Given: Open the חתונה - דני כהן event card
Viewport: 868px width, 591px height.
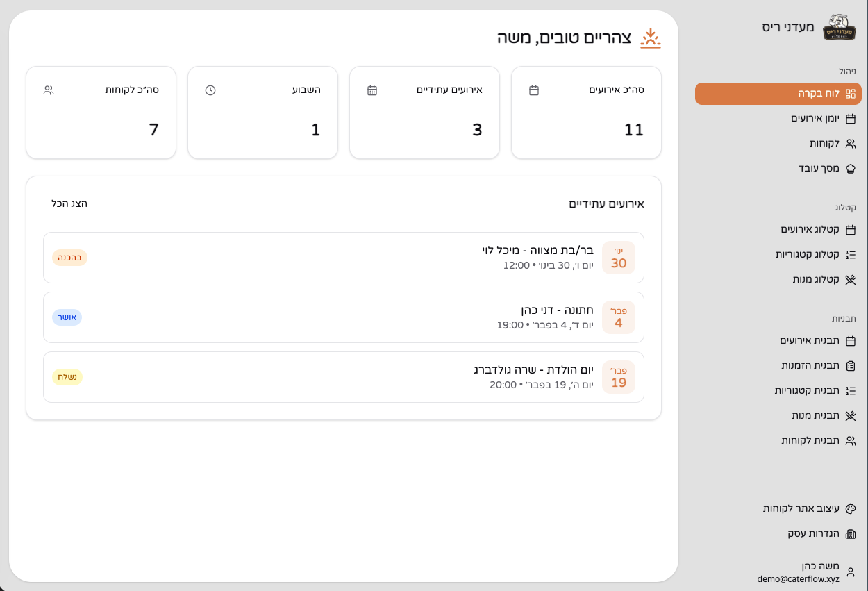Looking at the screenshot, I should [x=344, y=317].
